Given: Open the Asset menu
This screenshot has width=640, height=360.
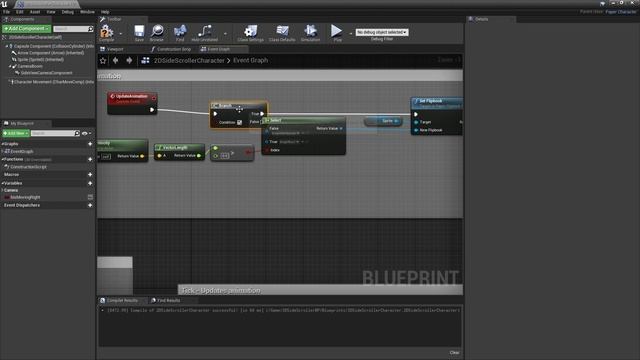Looking at the screenshot, I should [x=35, y=12].
